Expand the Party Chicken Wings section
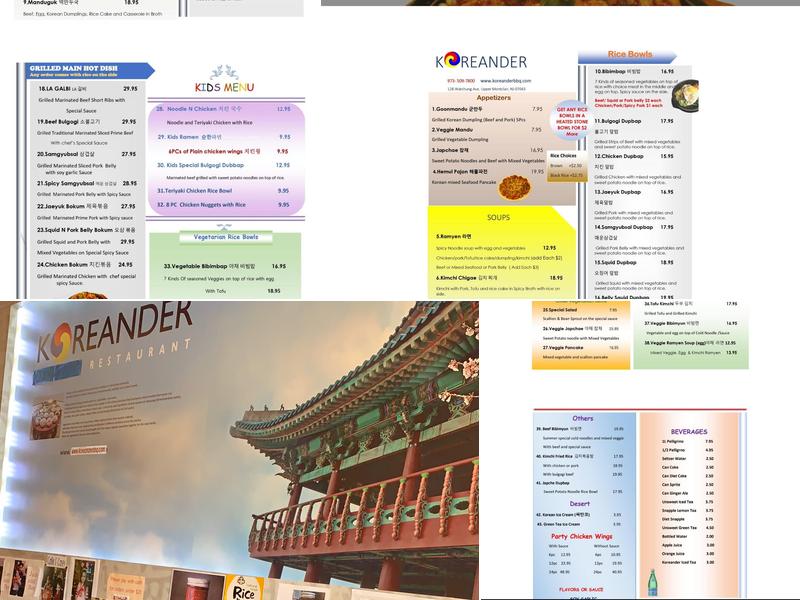This screenshot has height=600, width=800. (582, 535)
